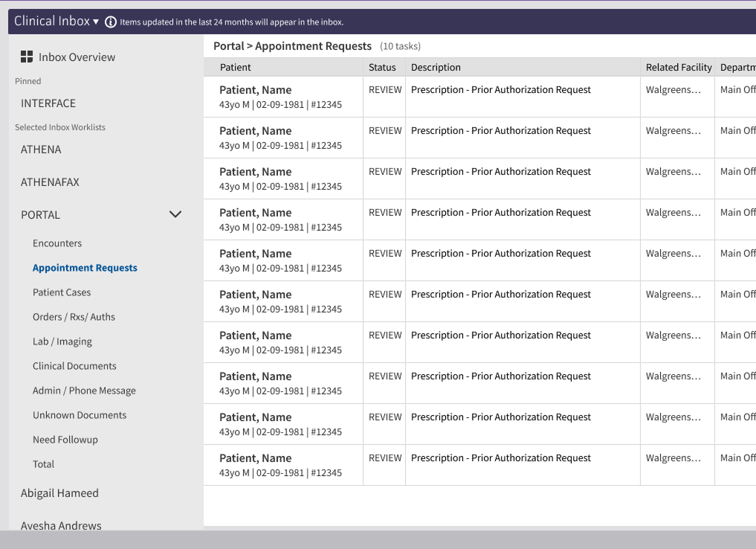Image resolution: width=756 pixels, height=549 pixels.
Task: Open Clinical Documents category
Action: pyautogui.click(x=75, y=366)
